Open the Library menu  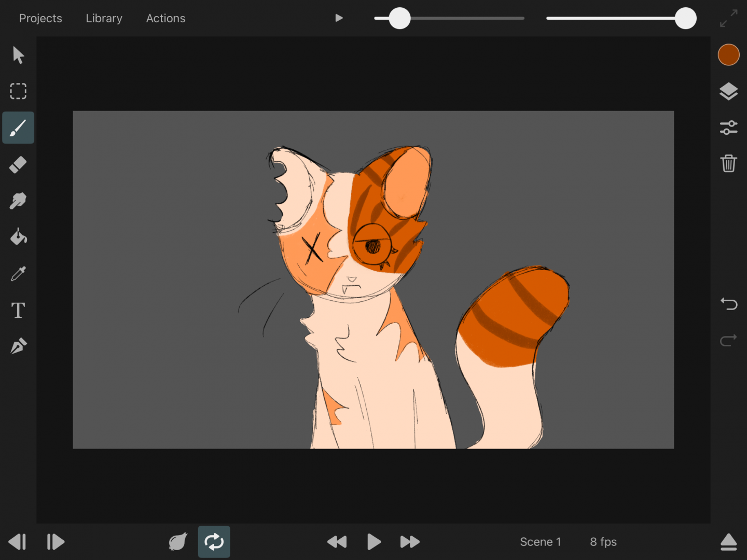point(104,18)
